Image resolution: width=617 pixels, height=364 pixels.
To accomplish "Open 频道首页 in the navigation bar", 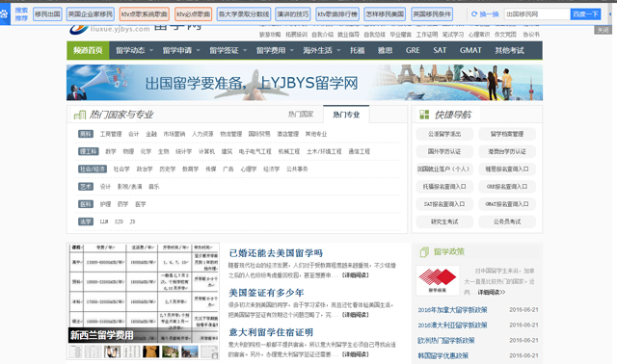I will point(88,50).
